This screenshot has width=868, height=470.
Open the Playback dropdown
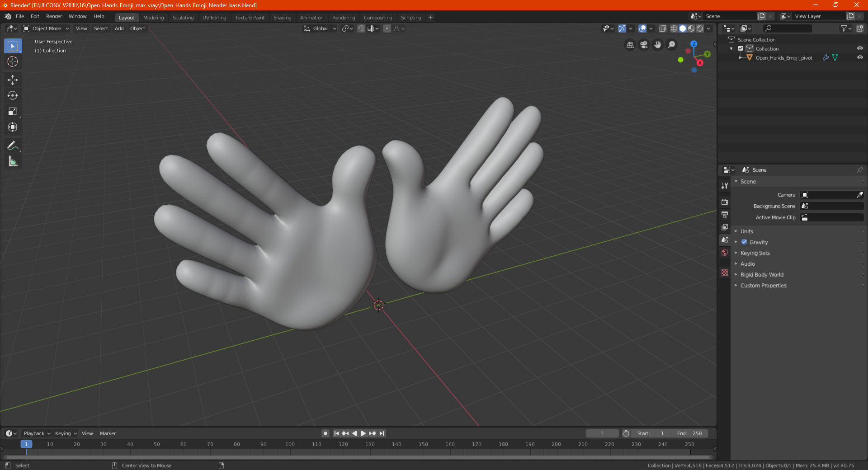point(37,433)
